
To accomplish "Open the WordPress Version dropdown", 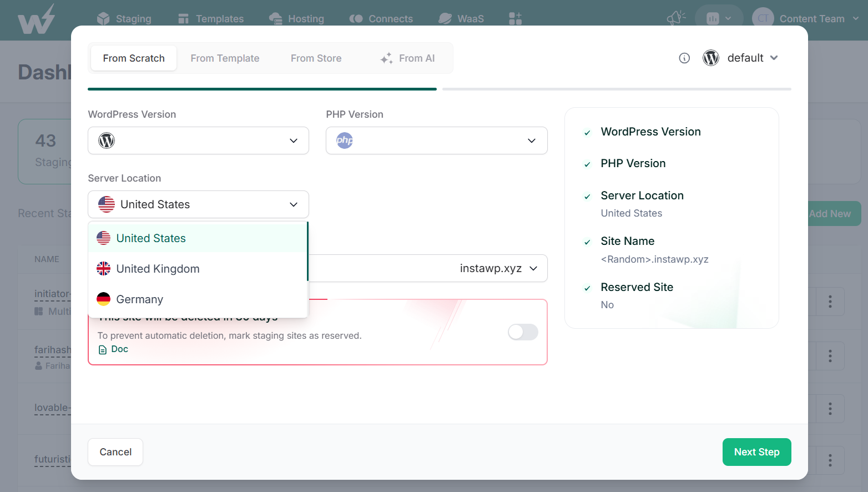I will [x=198, y=140].
